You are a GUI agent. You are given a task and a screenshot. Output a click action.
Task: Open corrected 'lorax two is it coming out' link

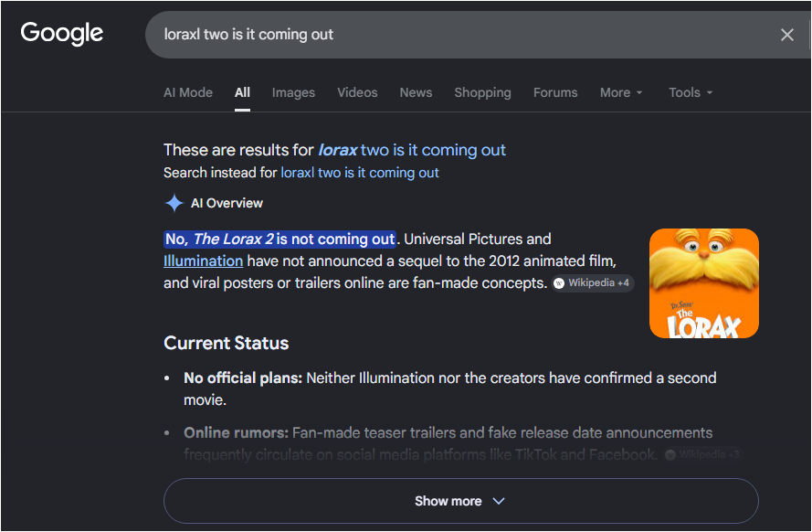tap(412, 150)
